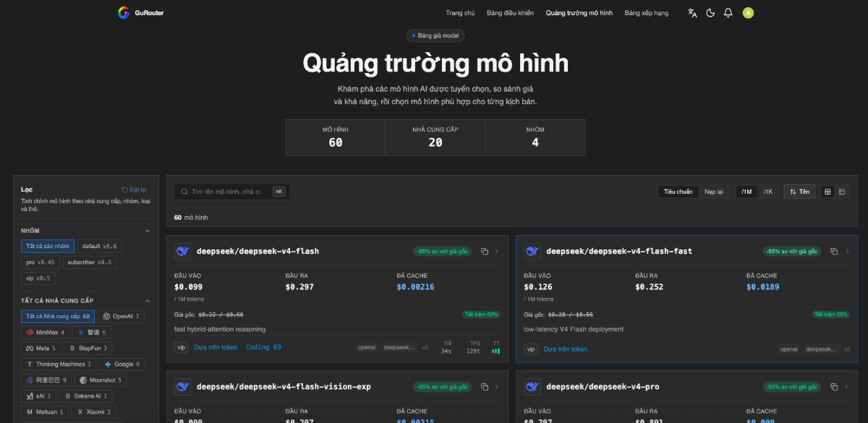This screenshot has width=868, height=423.
Task: Filter by default x0.6 group
Action: coord(100,246)
